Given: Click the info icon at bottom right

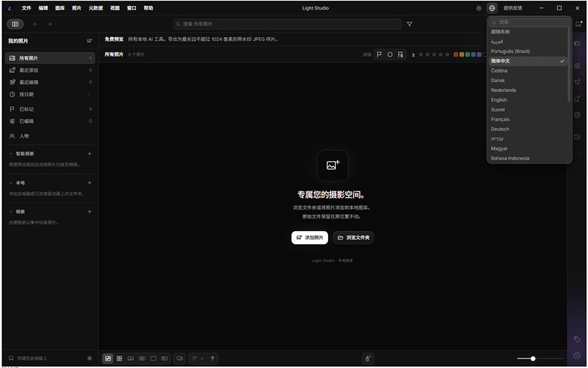Looking at the screenshot, I should point(577,355).
